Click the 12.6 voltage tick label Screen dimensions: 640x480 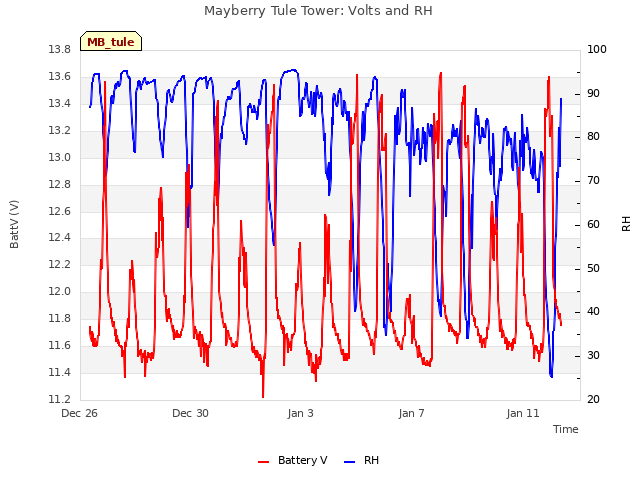point(60,211)
